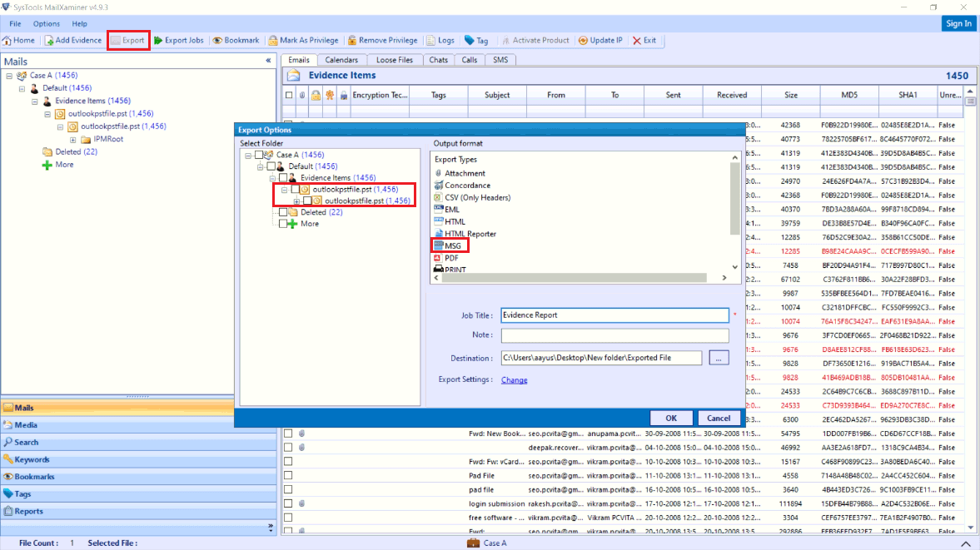
Task: Check the Case A folder checkbox
Action: click(259, 155)
